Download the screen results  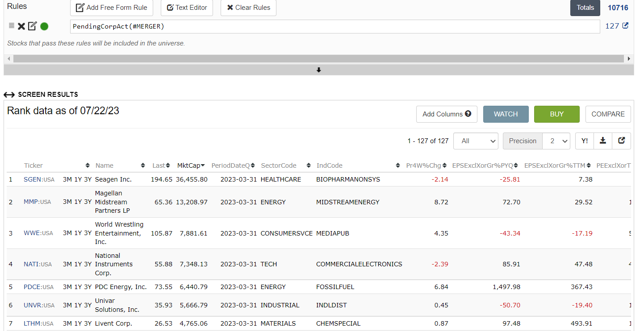tap(603, 141)
